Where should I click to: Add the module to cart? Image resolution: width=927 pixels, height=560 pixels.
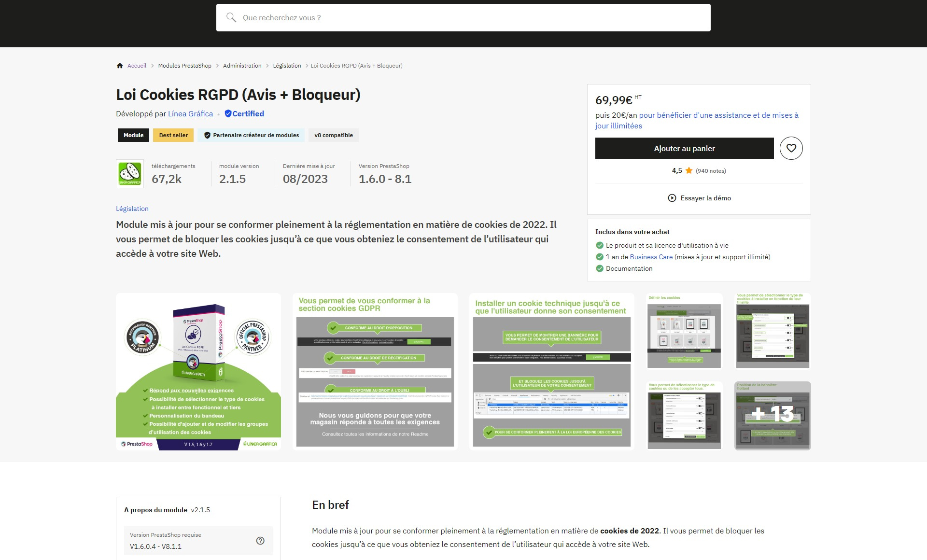pyautogui.click(x=684, y=148)
